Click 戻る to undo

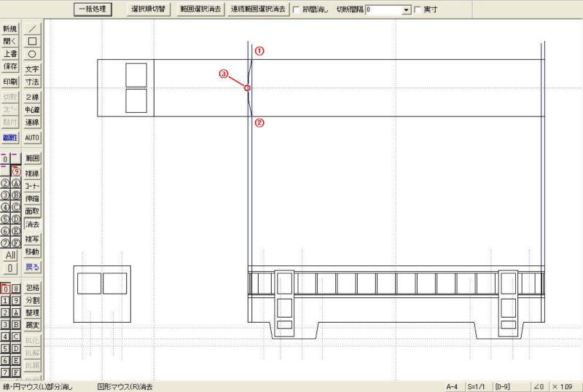pyautogui.click(x=32, y=267)
